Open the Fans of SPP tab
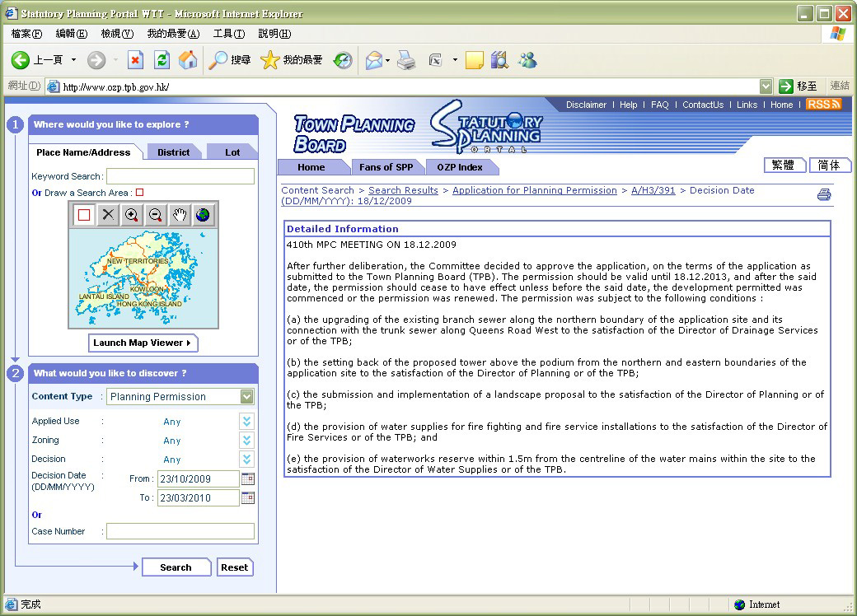Screen dimensions: 857x616 [x=386, y=167]
